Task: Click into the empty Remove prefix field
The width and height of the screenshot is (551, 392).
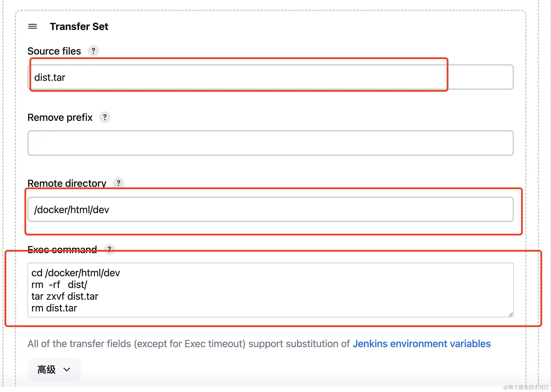Action: (270, 143)
